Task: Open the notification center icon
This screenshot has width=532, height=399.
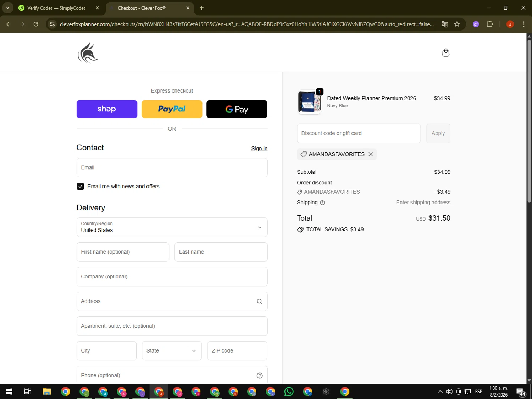Action: point(521,392)
